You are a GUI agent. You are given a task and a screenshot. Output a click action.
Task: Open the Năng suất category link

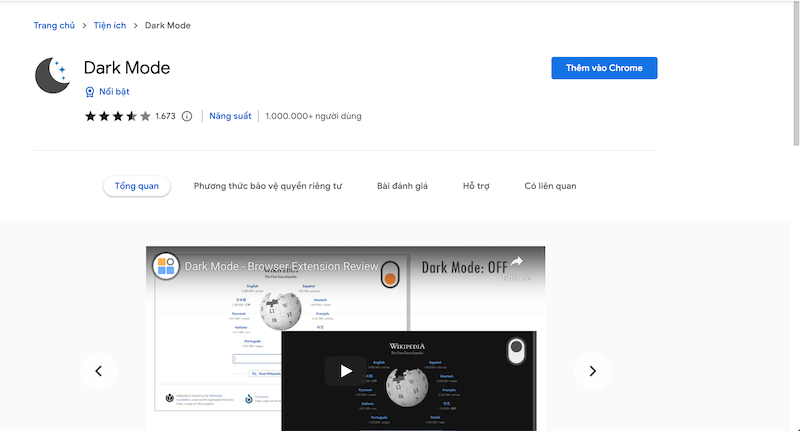point(230,116)
